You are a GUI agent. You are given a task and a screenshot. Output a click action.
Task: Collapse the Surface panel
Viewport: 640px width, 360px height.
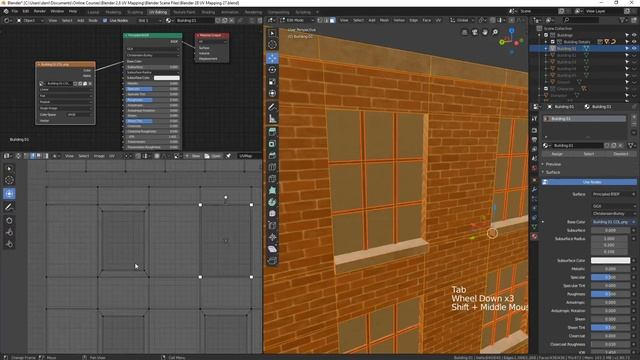553,172
